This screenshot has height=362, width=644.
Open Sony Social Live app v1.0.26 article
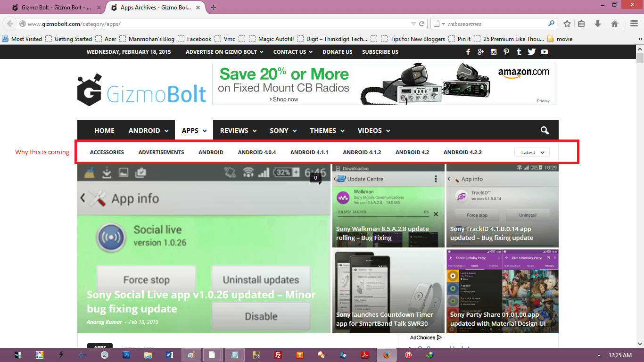[x=201, y=302]
